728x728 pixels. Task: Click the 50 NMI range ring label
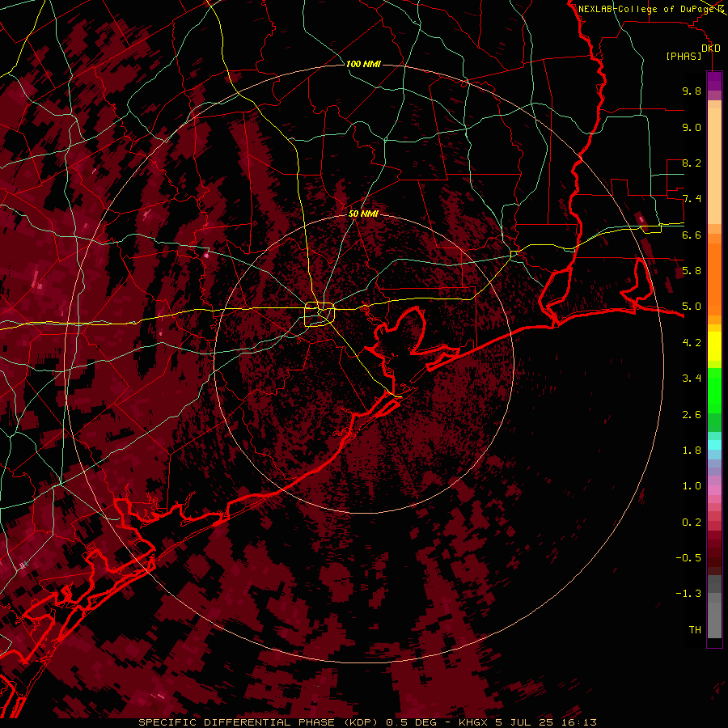pyautogui.click(x=363, y=214)
